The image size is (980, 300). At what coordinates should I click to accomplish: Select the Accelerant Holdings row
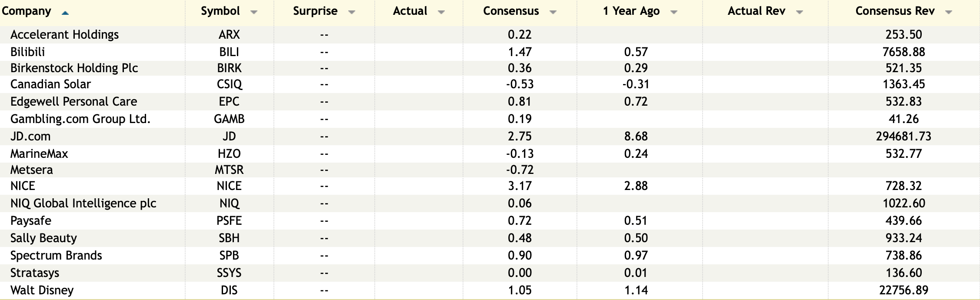[64, 34]
